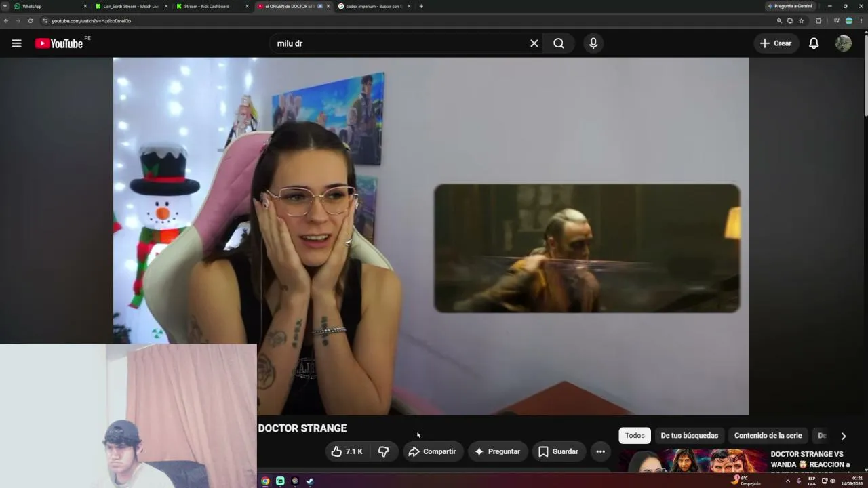Open the browser extensions puzzle icon

click(x=818, y=21)
